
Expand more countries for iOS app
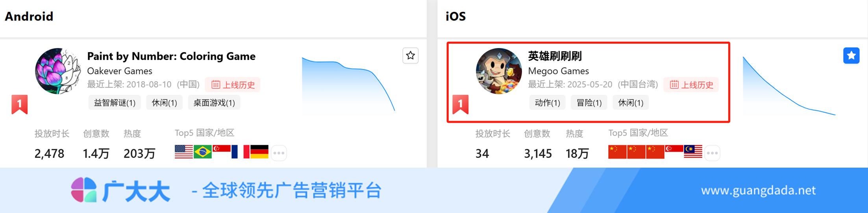(713, 153)
